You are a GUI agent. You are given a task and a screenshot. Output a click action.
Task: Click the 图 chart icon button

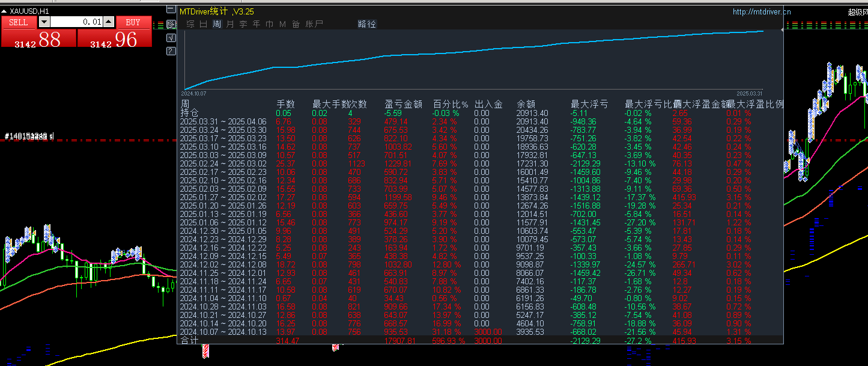click(x=171, y=24)
